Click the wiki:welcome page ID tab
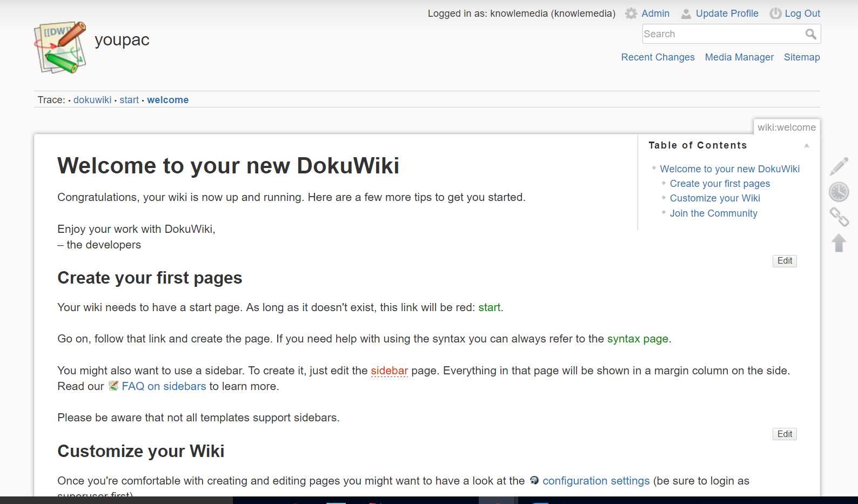858x504 pixels. (x=787, y=127)
